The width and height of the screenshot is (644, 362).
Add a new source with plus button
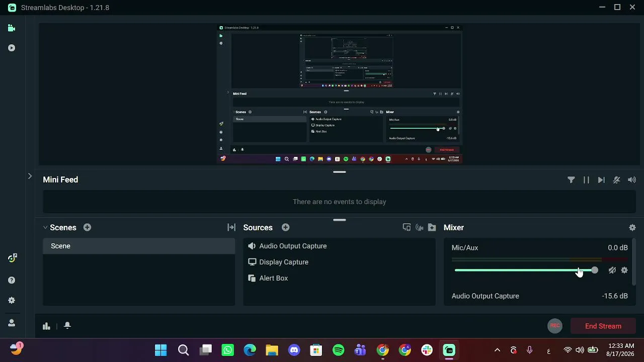coord(285,227)
